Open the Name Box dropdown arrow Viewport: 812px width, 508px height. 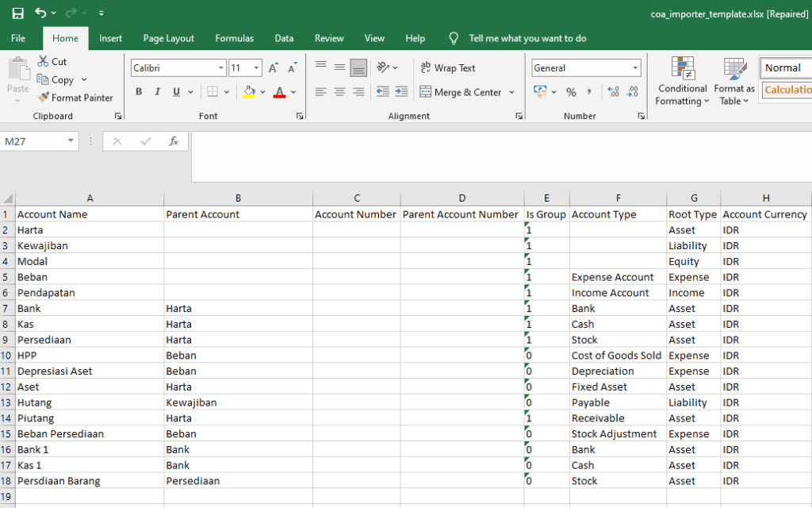71,141
